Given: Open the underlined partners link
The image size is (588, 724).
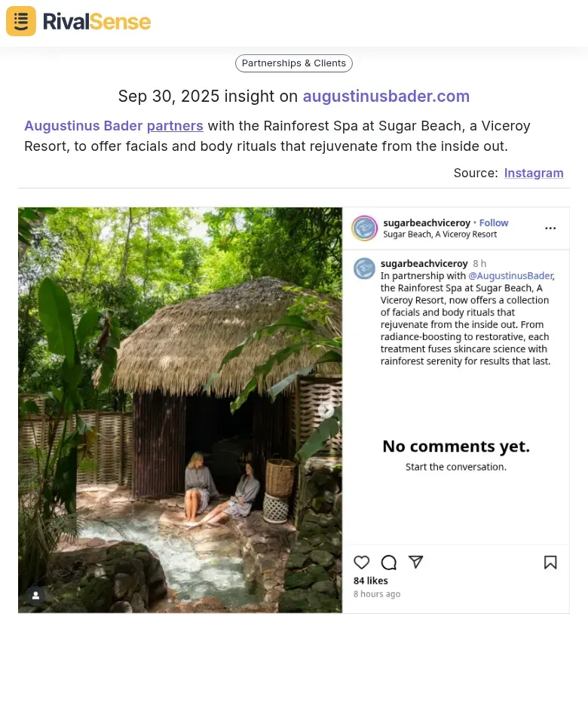Looking at the screenshot, I should click(175, 126).
